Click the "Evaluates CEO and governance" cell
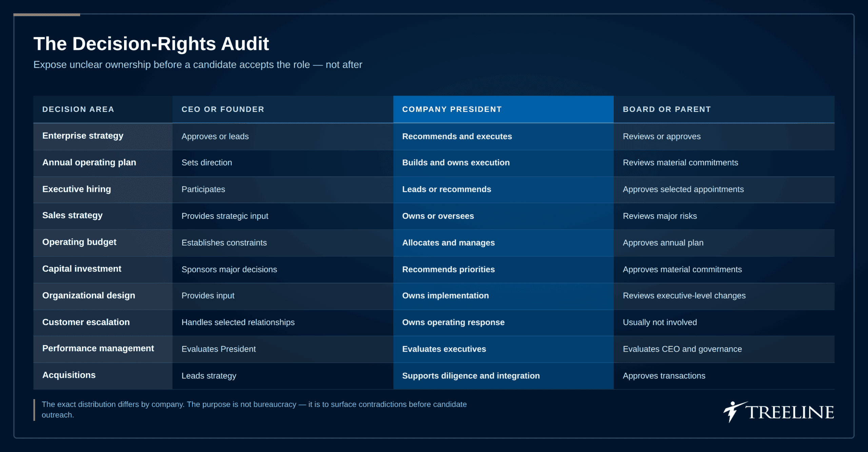The image size is (868, 452). tap(724, 349)
